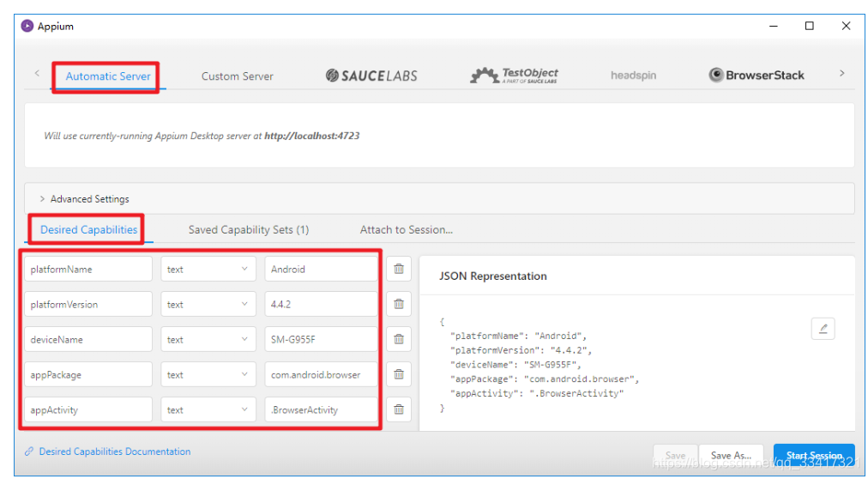Click JSON line "platformVersion": "4.4.2"
This screenshot has height=479, width=868.
tap(521, 350)
